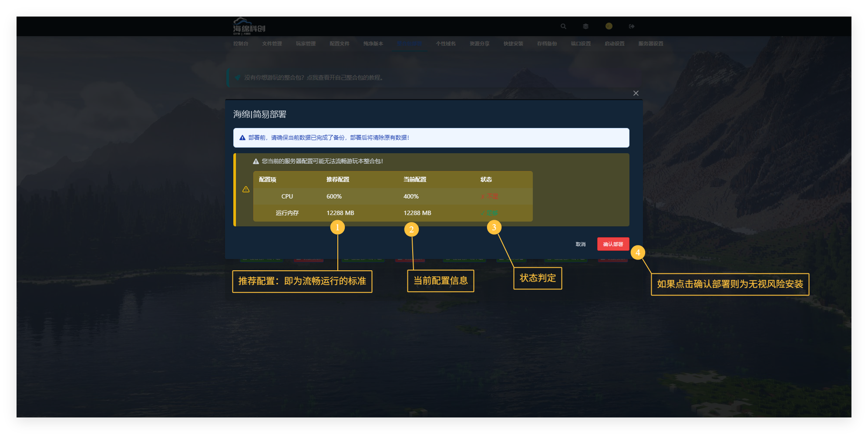Click the CPU 不足 status cell

click(x=490, y=197)
